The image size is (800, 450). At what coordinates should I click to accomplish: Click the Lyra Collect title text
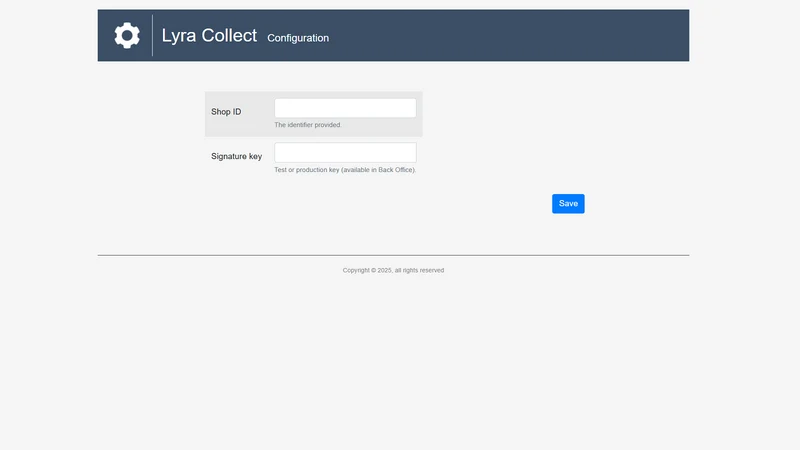[209, 36]
